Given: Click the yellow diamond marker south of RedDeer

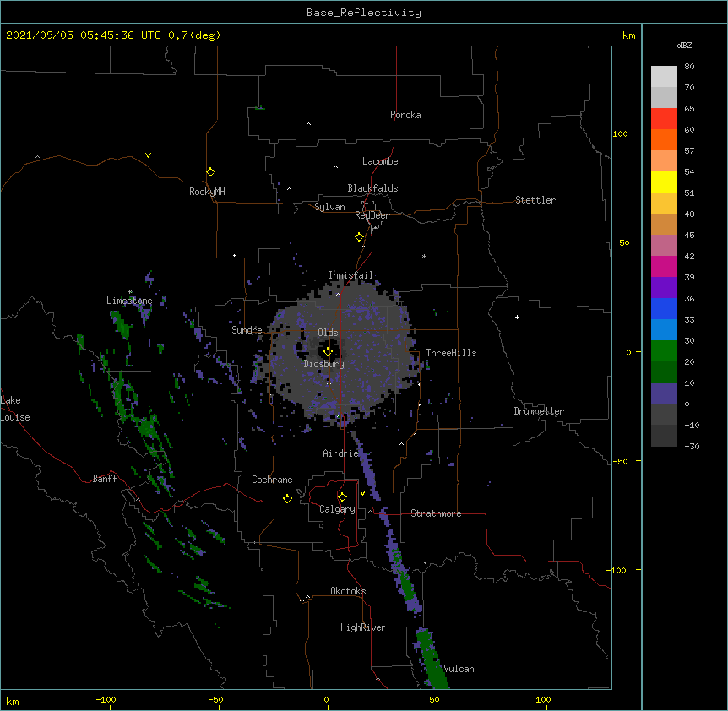Looking at the screenshot, I should pyautogui.click(x=360, y=237).
